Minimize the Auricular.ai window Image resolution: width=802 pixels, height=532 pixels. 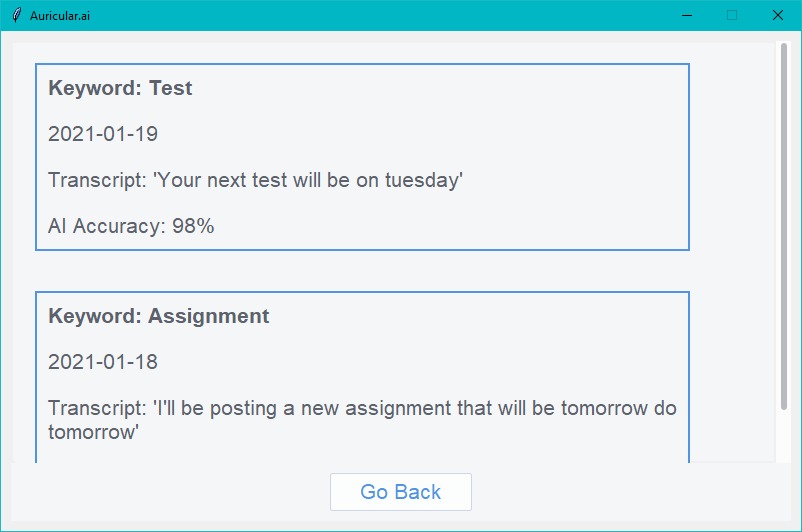[687, 15]
